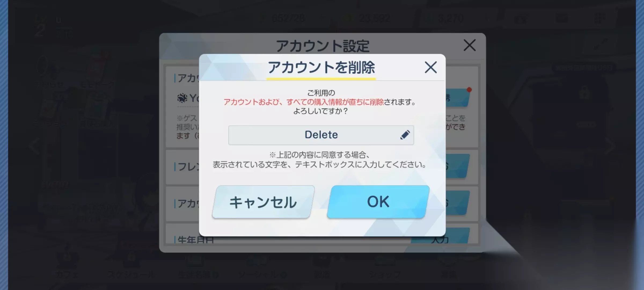The height and width of the screenshot is (290, 644).
Task: Click the blue button with red notification dot
Action: 458,97
